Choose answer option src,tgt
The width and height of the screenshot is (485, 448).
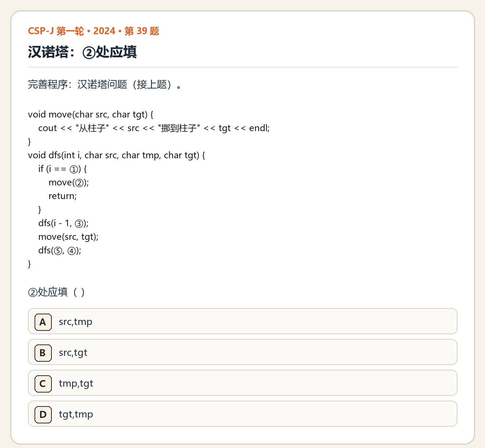click(x=242, y=352)
